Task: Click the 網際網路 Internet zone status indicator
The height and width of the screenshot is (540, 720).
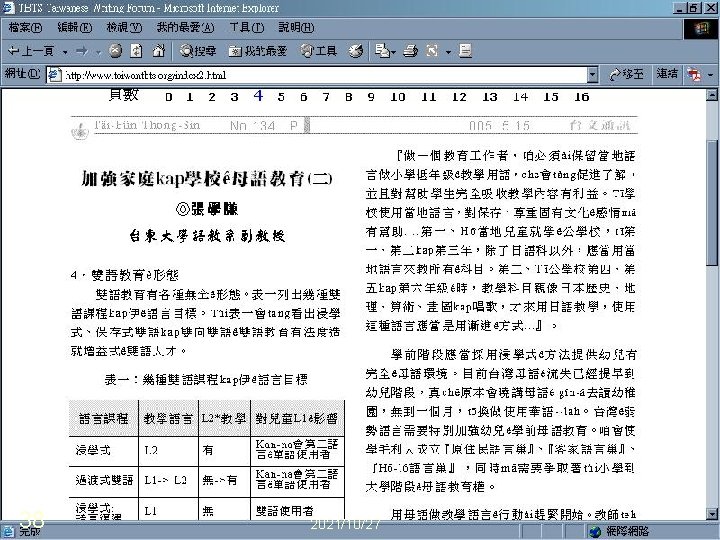Action: (x=619, y=531)
